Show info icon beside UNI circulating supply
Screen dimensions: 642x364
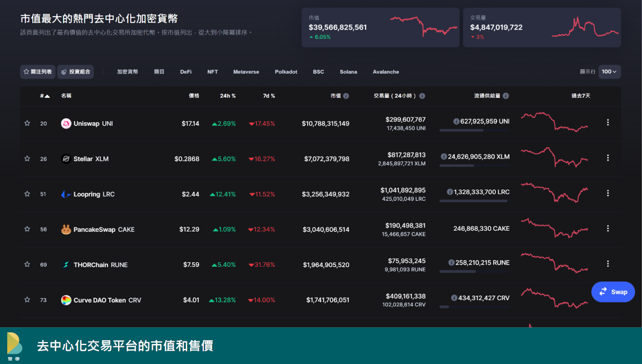(x=456, y=121)
